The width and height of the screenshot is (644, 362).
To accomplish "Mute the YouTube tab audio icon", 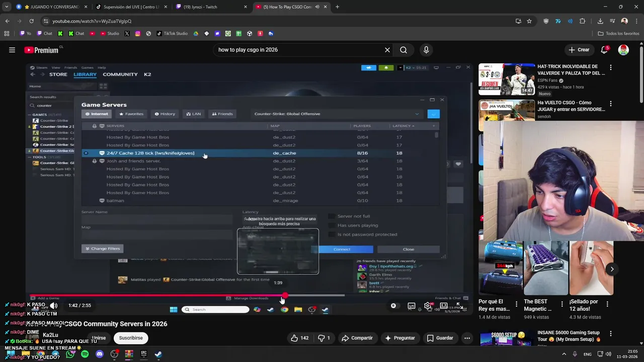I will coord(317,7).
